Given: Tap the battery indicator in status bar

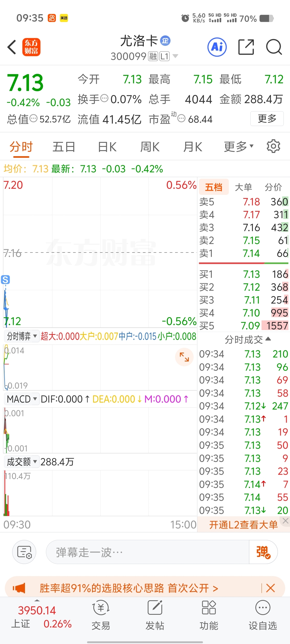Looking at the screenshot, I should pyautogui.click(x=267, y=19).
